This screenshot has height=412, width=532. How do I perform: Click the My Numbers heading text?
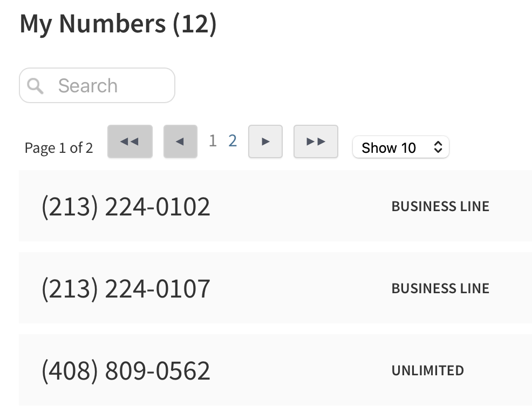[92, 24]
